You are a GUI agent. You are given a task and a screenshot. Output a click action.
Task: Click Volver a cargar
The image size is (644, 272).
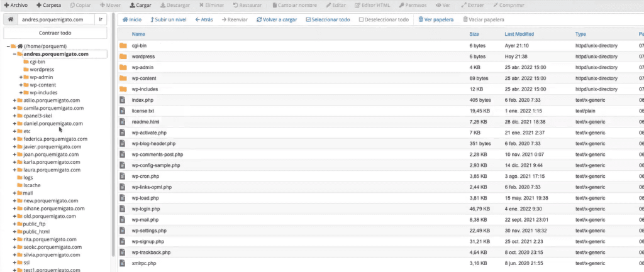pos(277,19)
